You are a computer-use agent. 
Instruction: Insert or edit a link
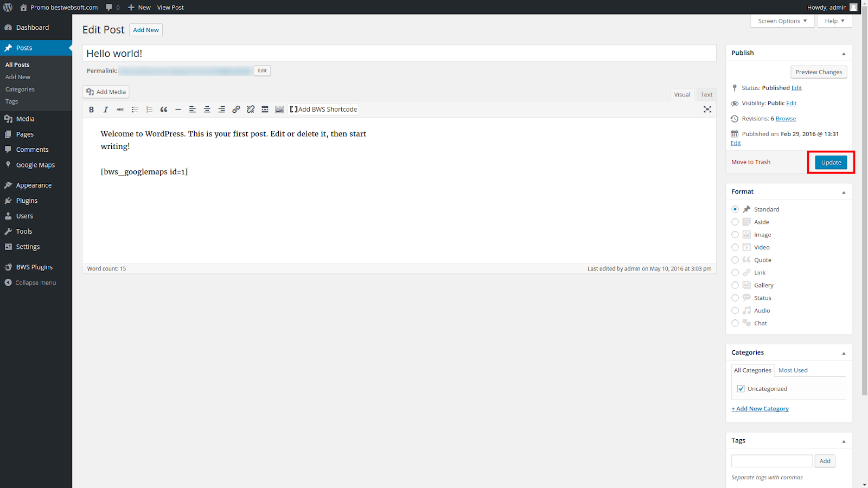click(236, 110)
